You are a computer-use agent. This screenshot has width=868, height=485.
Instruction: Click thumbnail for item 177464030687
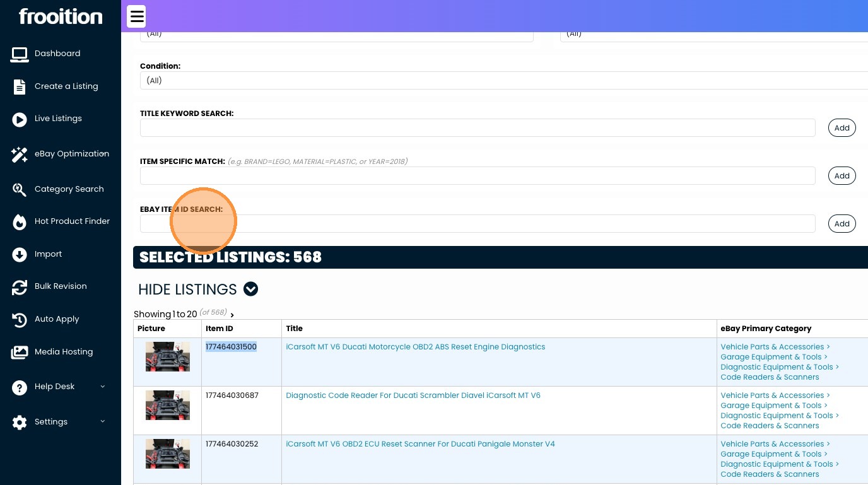(x=168, y=406)
